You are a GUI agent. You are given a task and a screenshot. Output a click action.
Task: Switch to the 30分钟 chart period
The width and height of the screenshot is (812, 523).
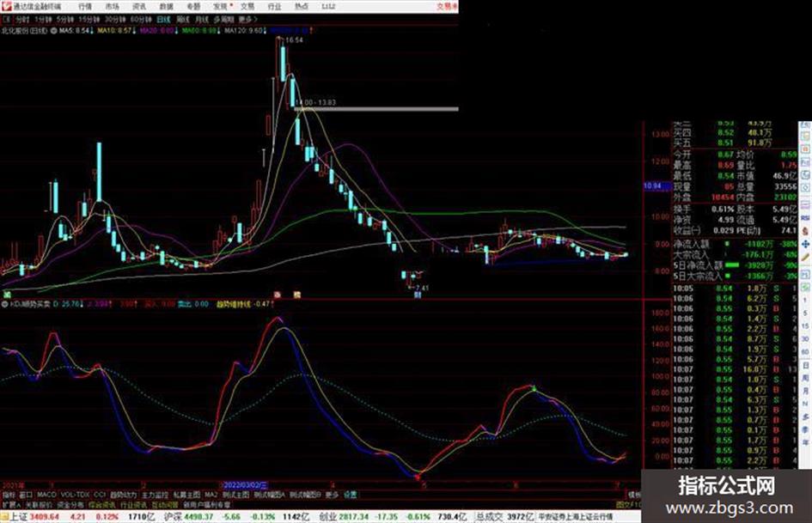[115, 19]
